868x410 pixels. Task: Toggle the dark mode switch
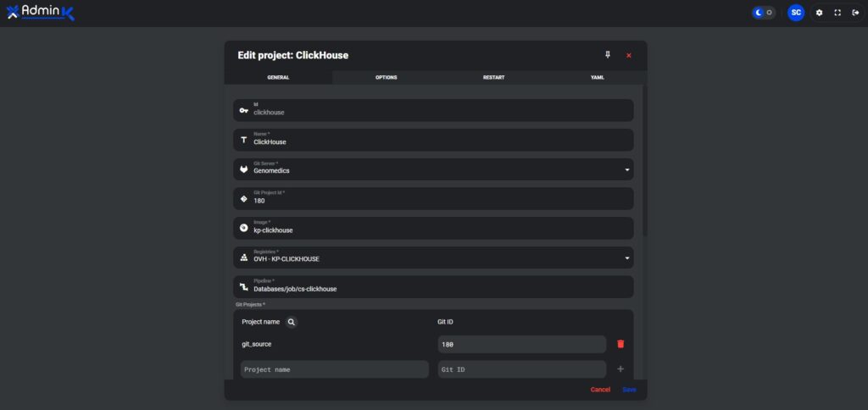click(x=764, y=12)
